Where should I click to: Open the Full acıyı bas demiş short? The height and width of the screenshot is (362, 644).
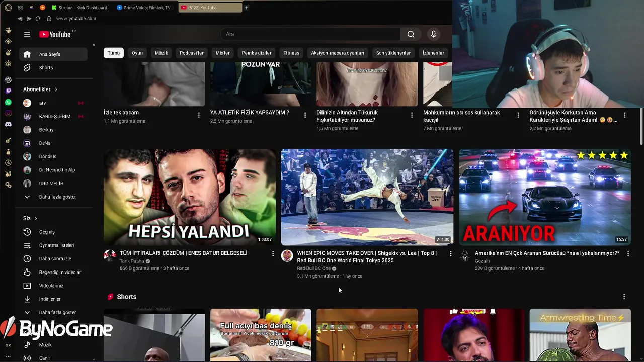tap(261, 335)
